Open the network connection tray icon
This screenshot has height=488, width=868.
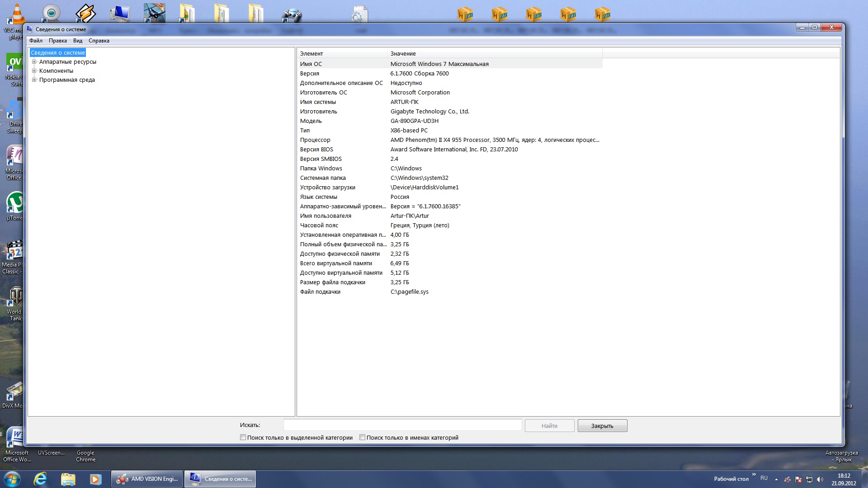coord(809,479)
